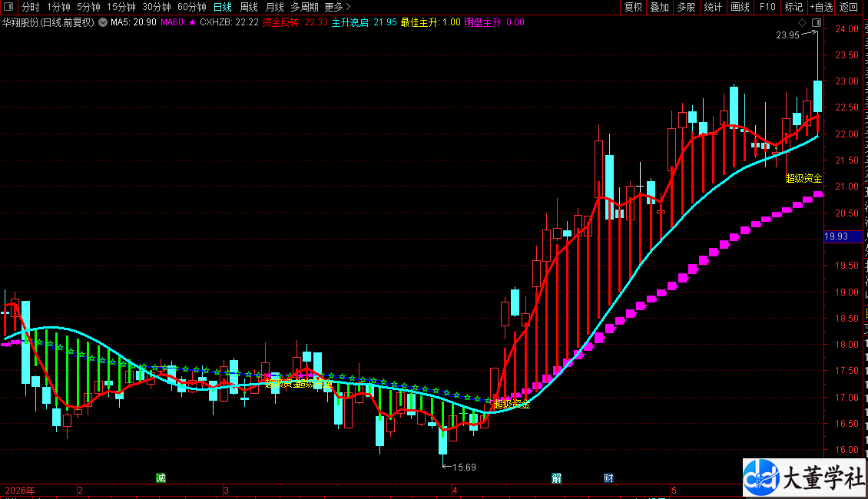
Task: Select the 60分钟 period tab
Action: coord(191,7)
